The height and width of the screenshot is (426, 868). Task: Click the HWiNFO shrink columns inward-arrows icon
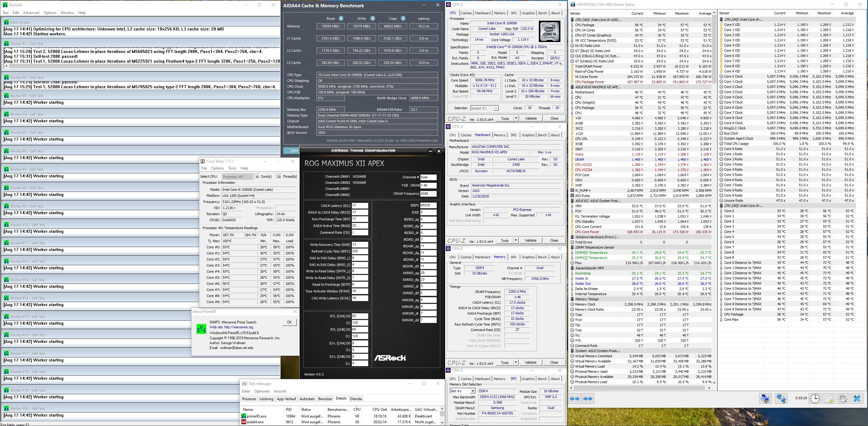(x=588, y=399)
